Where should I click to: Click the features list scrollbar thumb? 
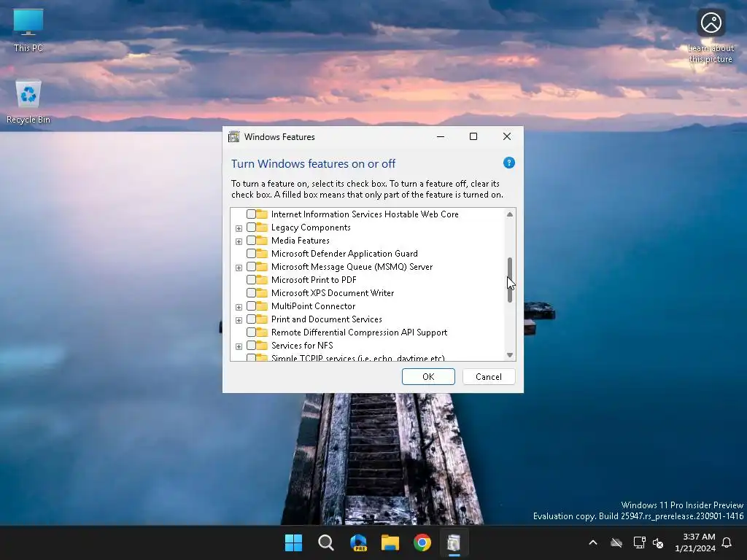pyautogui.click(x=510, y=280)
